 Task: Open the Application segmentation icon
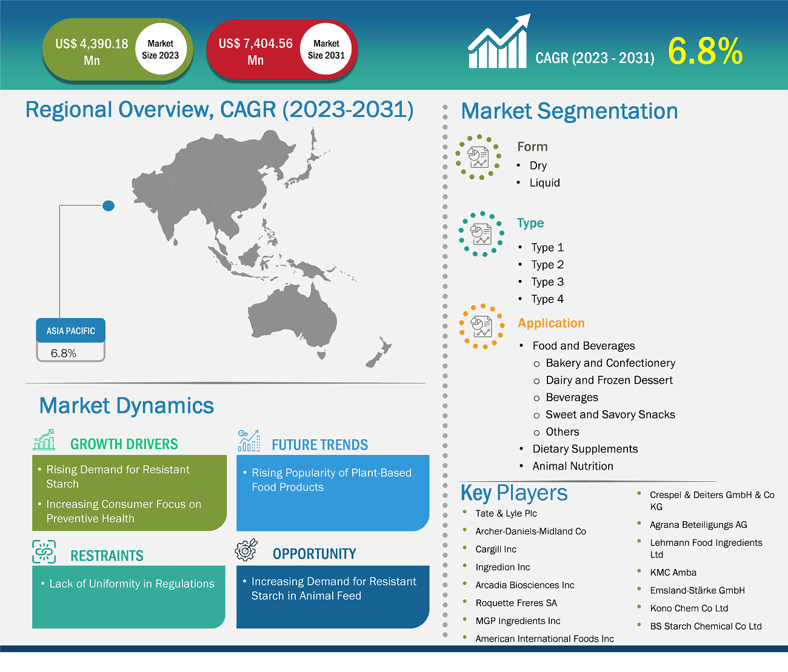click(481, 327)
